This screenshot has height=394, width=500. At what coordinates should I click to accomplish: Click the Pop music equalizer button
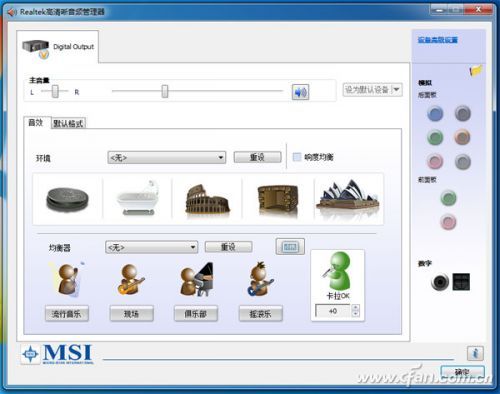(67, 314)
